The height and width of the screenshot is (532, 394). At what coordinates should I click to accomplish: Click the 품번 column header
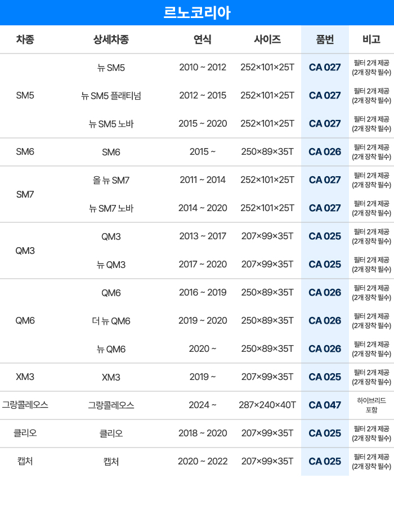(x=325, y=39)
